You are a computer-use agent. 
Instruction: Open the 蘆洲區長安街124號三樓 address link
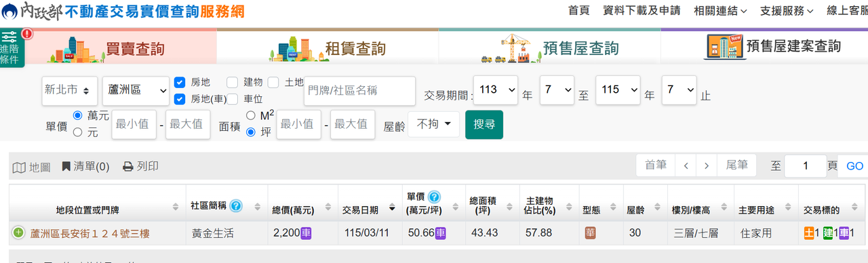pyautogui.click(x=90, y=234)
